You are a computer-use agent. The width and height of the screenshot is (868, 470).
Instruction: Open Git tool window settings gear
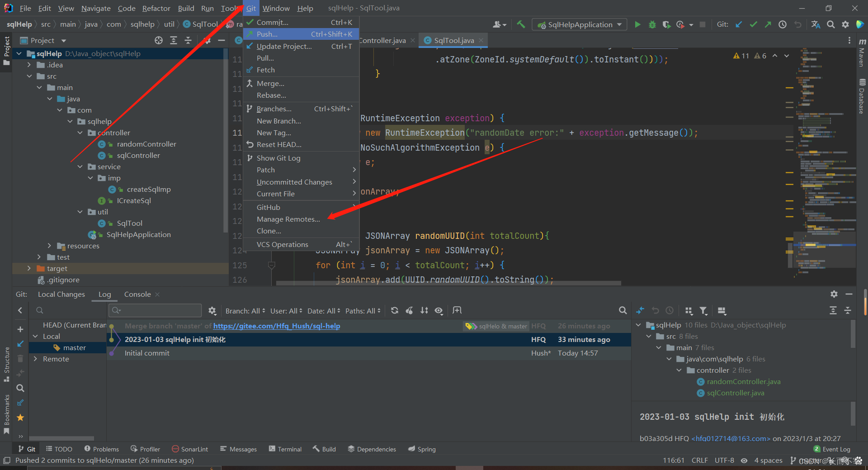point(834,294)
